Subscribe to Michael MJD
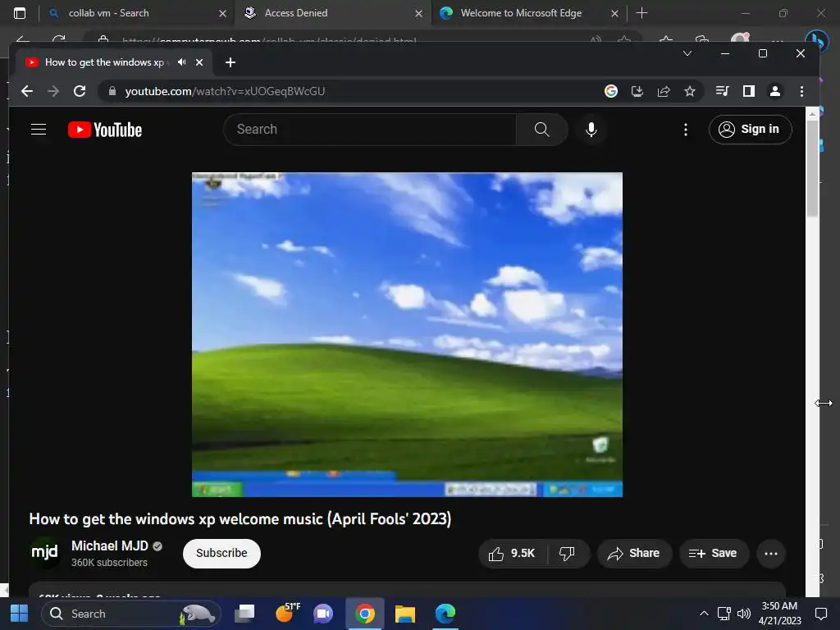This screenshot has height=630, width=840. [221, 553]
